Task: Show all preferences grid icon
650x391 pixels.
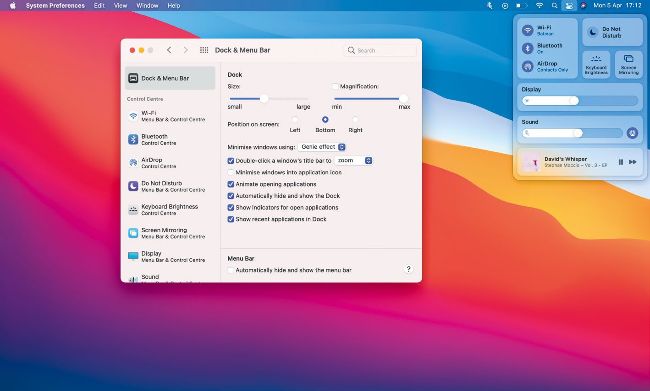Action: (x=204, y=50)
